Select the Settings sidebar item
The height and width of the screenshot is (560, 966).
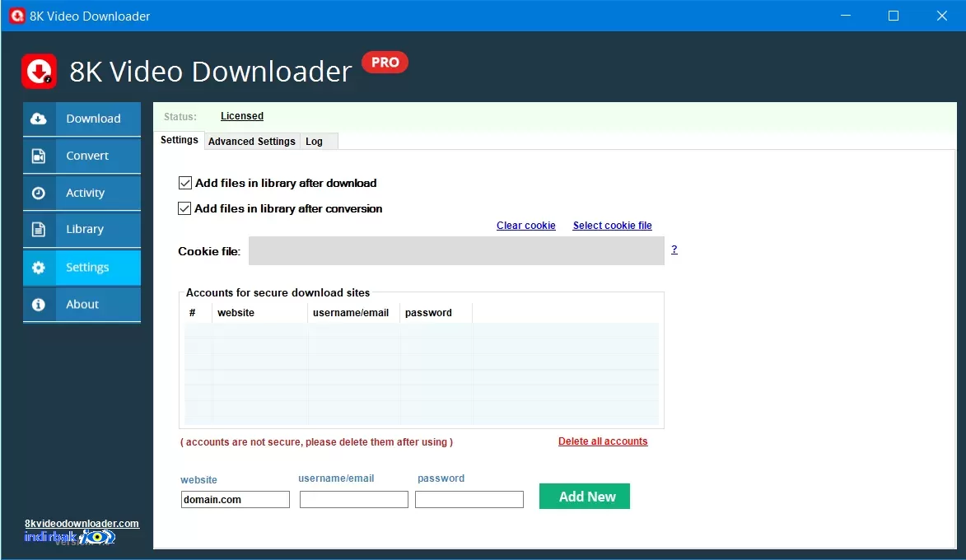[82, 268]
